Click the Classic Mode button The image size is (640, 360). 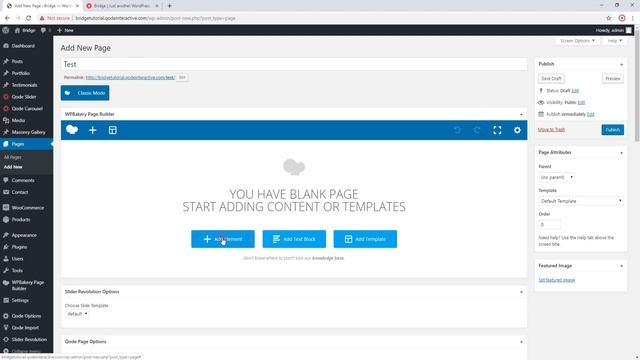[x=85, y=93]
